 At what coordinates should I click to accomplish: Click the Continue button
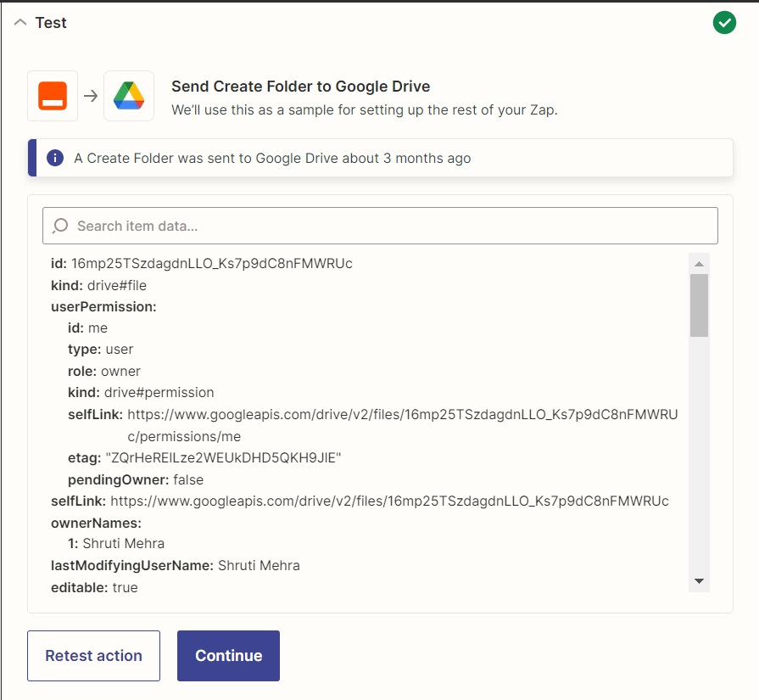point(228,655)
